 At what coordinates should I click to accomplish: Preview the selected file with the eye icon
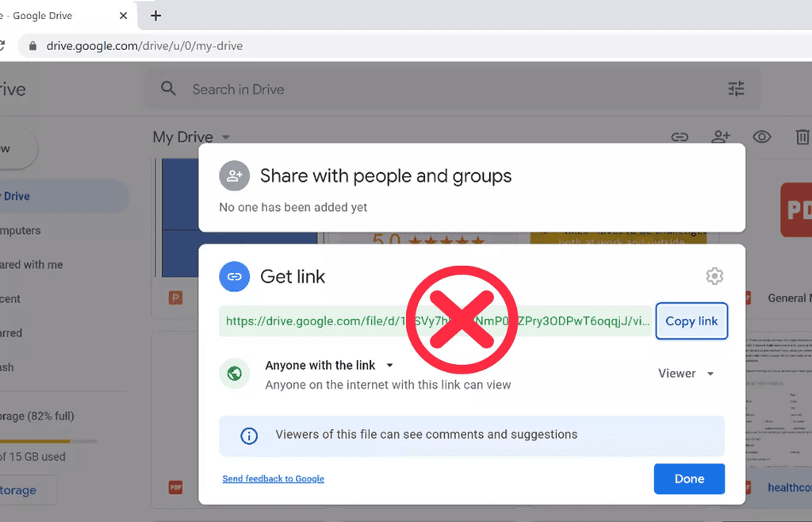762,136
